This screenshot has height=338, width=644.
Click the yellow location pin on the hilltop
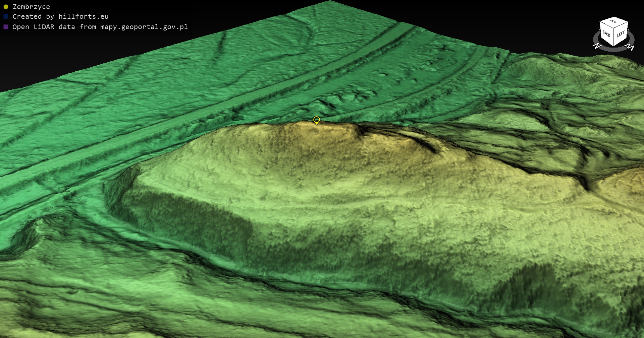point(316,120)
